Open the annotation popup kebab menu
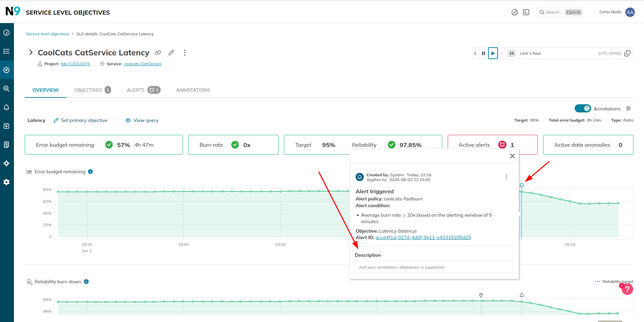 click(506, 177)
